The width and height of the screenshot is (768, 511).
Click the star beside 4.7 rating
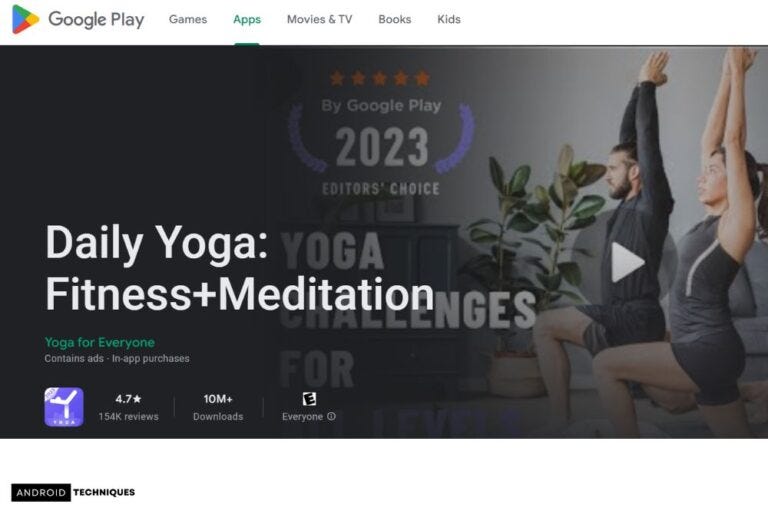(x=137, y=399)
